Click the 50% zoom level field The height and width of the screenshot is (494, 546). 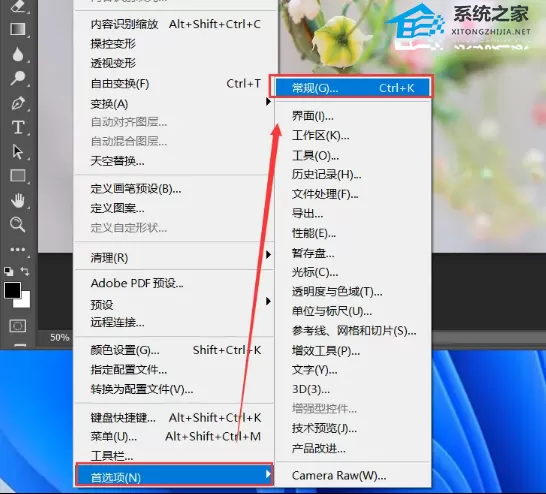[x=60, y=337]
